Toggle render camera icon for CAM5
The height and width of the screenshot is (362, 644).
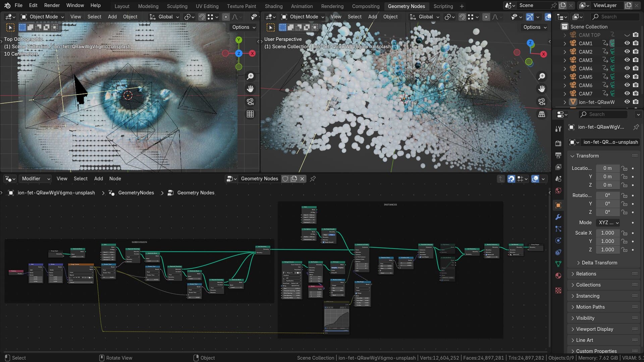coord(636,77)
